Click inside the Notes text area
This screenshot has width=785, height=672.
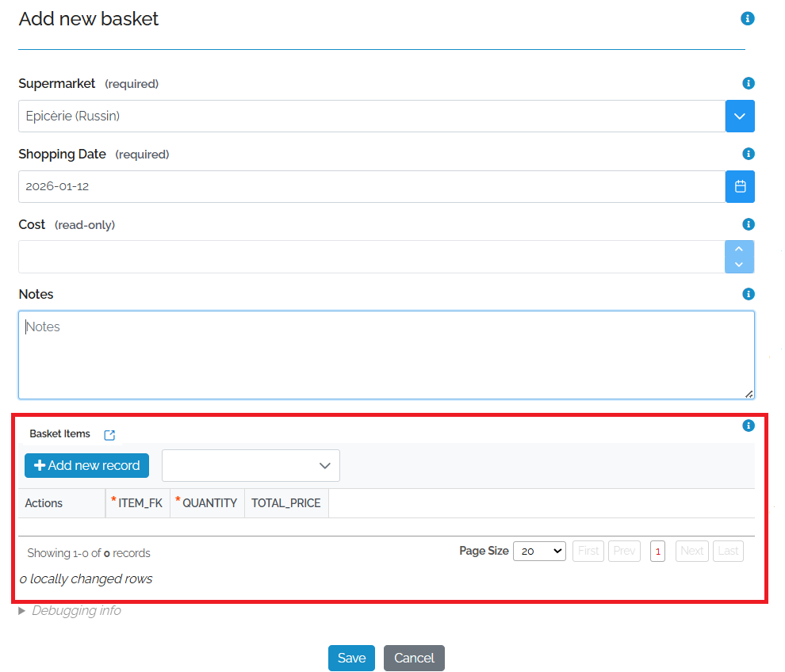385,355
